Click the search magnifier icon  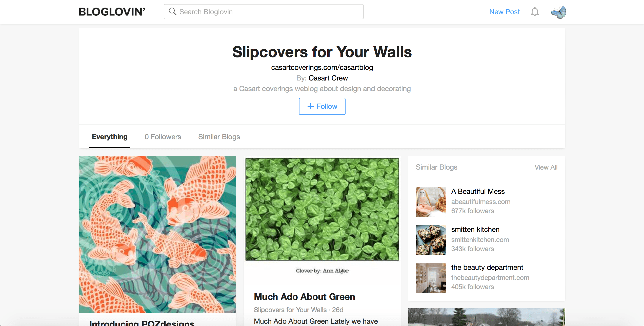tap(173, 11)
